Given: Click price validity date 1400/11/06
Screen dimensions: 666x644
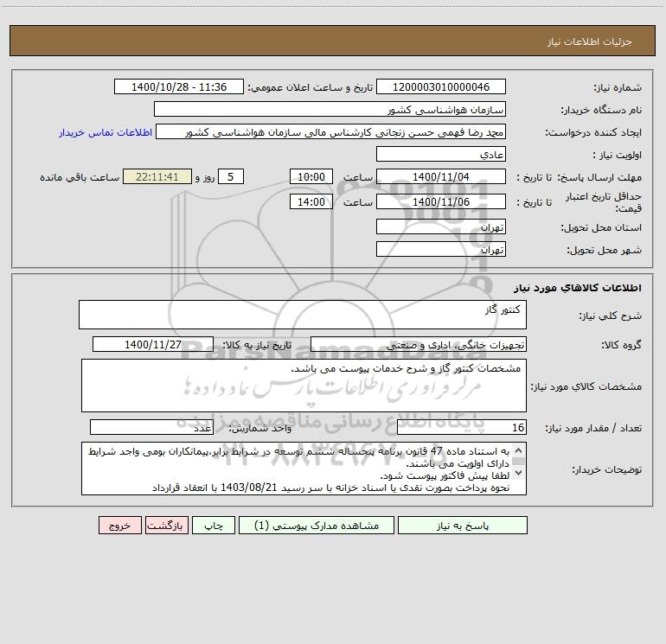Looking at the screenshot, I should [441, 201].
